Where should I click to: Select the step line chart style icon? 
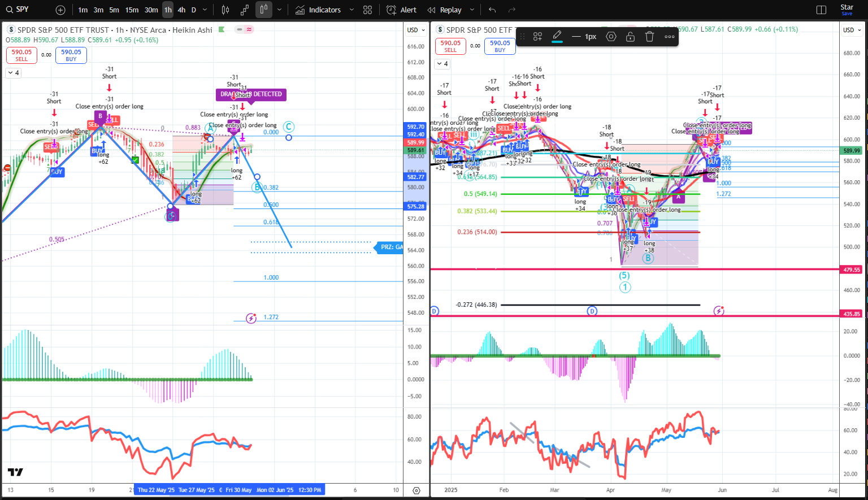[245, 10]
